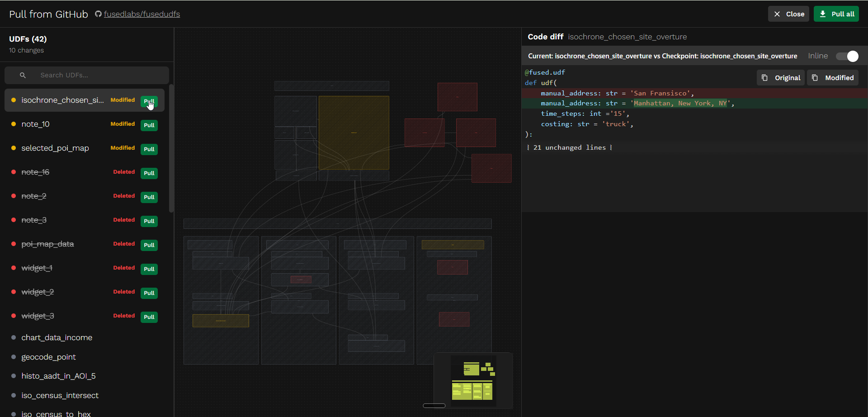This screenshot has width=868, height=417.
Task: Toggle the Inline diff switch
Action: click(847, 56)
